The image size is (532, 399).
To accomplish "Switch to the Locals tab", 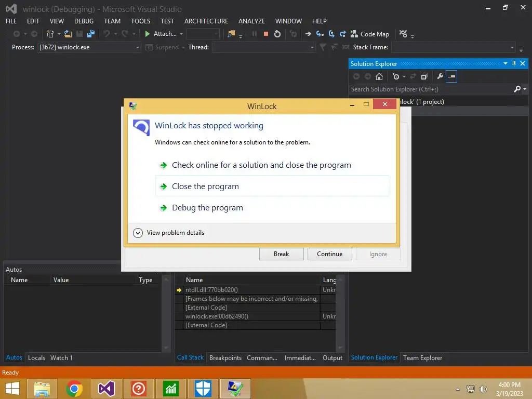I will 37,357.
